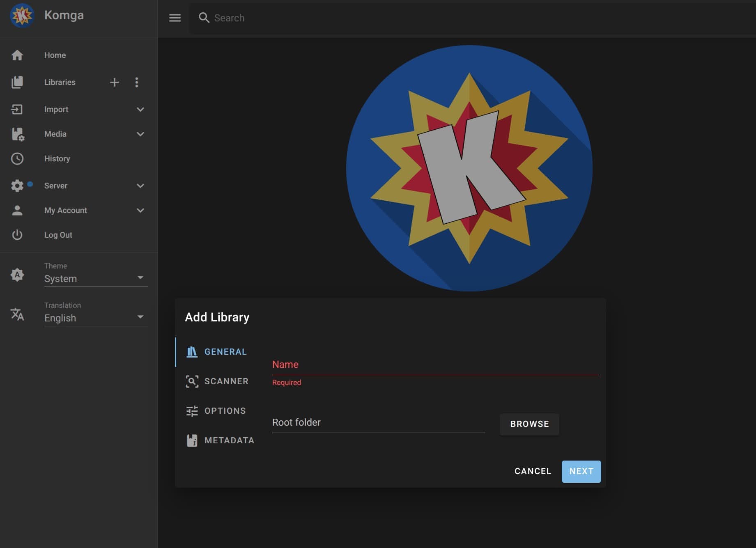Expand the My Account chevron
The height and width of the screenshot is (548, 756).
[140, 211]
